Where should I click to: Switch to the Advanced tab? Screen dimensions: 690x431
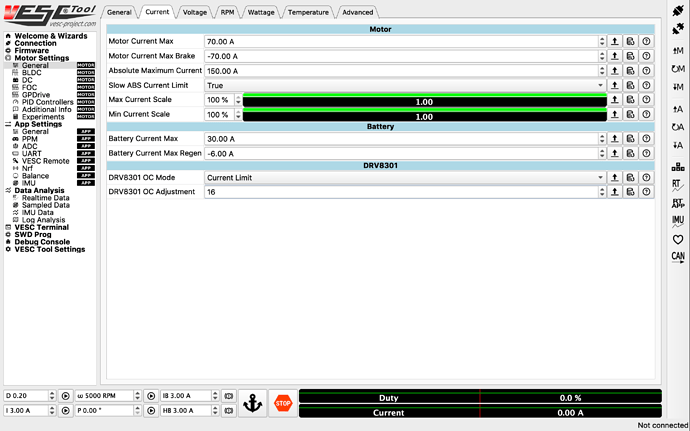tap(358, 12)
